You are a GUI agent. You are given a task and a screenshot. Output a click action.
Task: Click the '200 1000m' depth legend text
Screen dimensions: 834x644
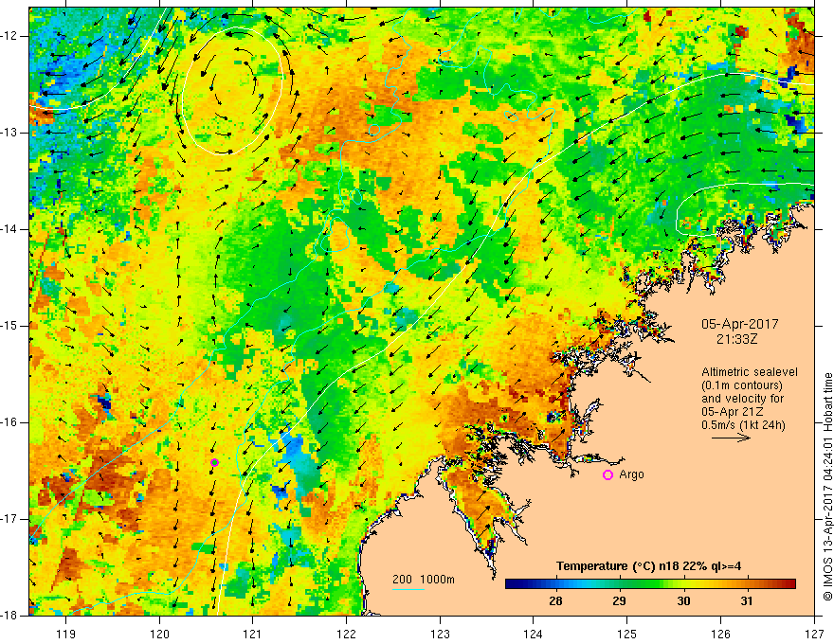click(x=424, y=580)
